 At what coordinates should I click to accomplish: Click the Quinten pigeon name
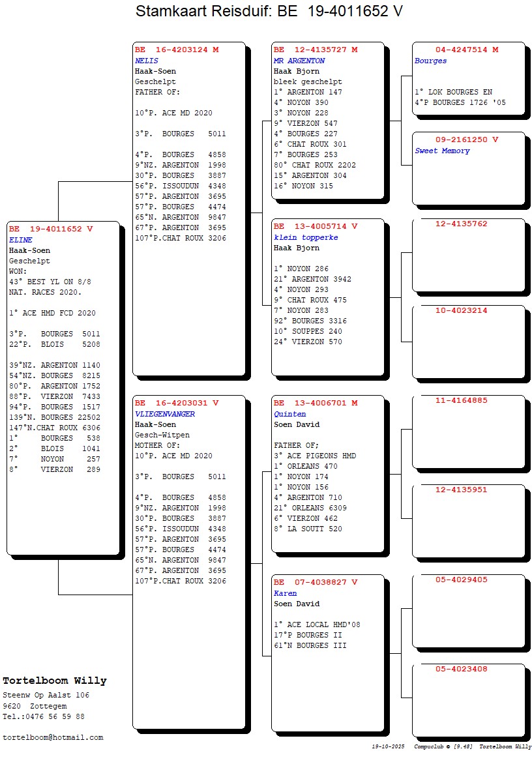click(289, 414)
